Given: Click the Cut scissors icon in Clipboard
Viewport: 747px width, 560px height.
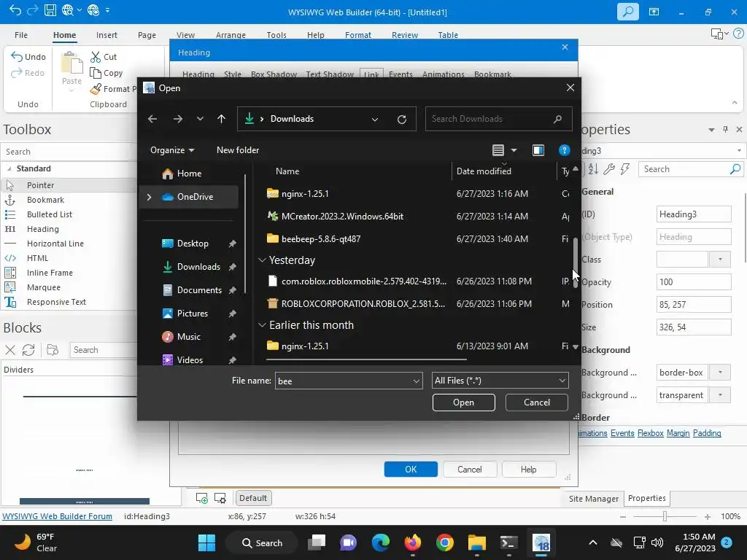Looking at the screenshot, I should tap(96, 57).
